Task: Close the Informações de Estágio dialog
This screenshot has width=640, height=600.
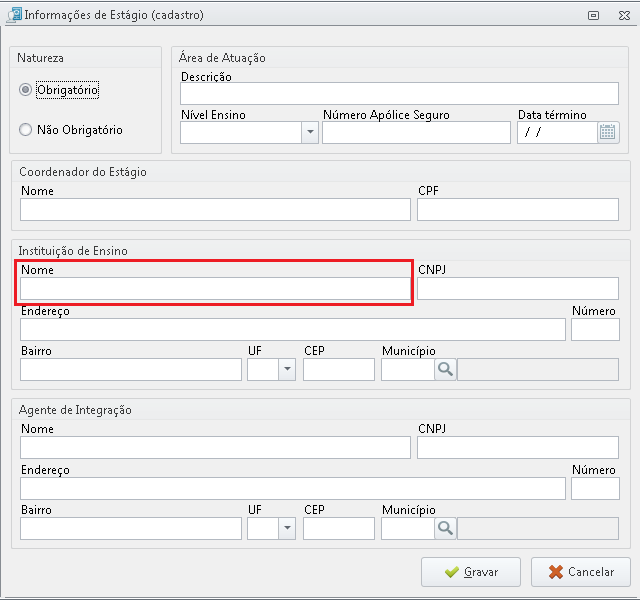Action: (624, 16)
